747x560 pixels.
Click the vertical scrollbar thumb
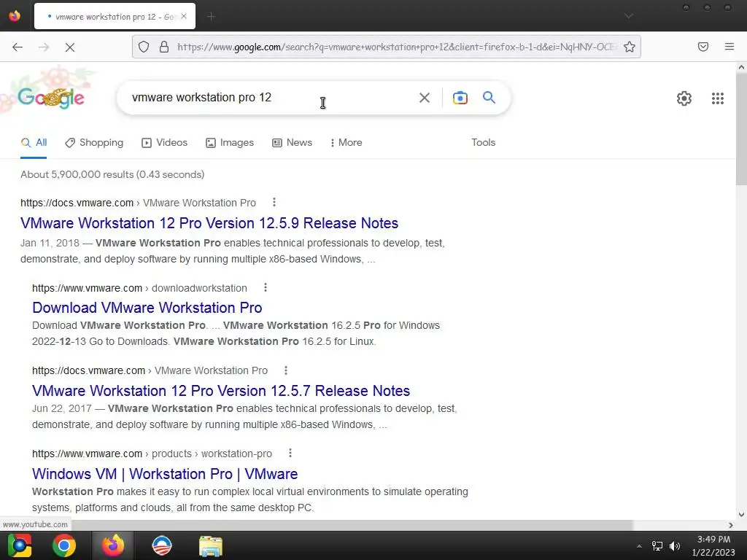(x=741, y=128)
